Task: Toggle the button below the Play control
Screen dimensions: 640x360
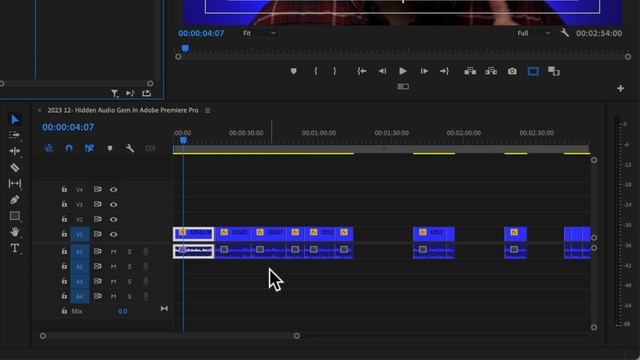Action: (403, 86)
